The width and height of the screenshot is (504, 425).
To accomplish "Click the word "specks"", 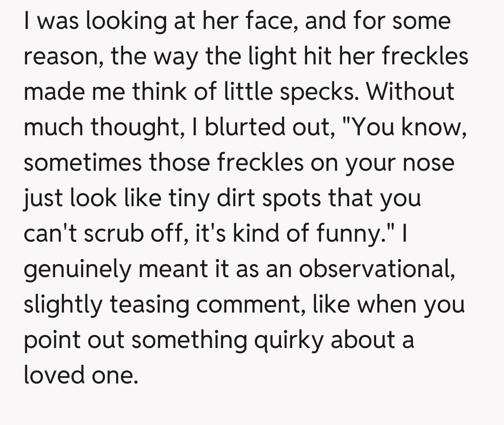I will (320, 92).
